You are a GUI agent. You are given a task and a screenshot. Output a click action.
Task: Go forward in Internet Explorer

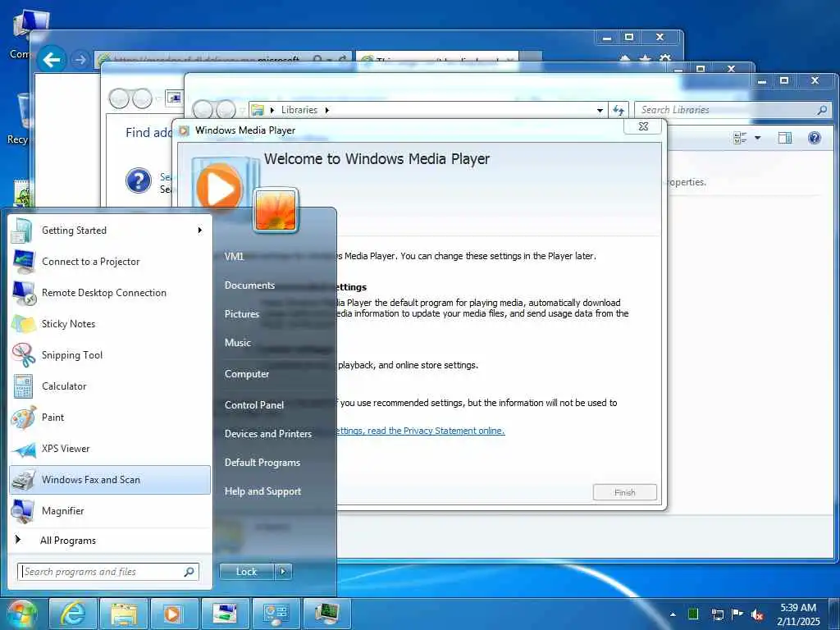coord(80,59)
